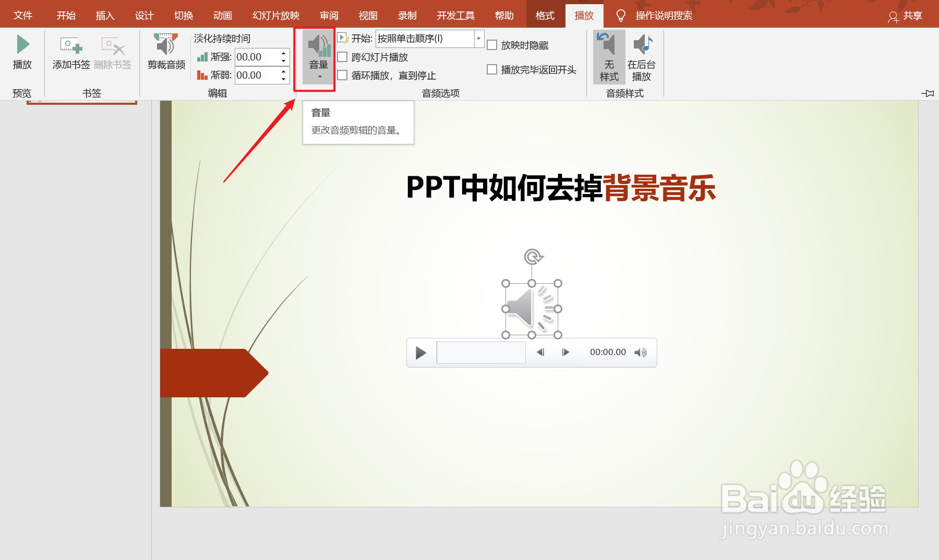The height and width of the screenshot is (560, 939).
Task: Click the fade-out (渐弱) bars icon
Action: click(202, 75)
